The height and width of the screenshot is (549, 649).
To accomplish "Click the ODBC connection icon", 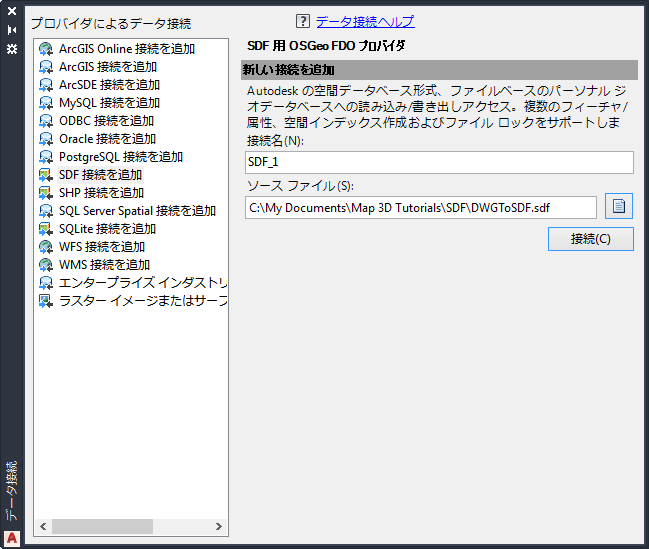I will coord(46,121).
